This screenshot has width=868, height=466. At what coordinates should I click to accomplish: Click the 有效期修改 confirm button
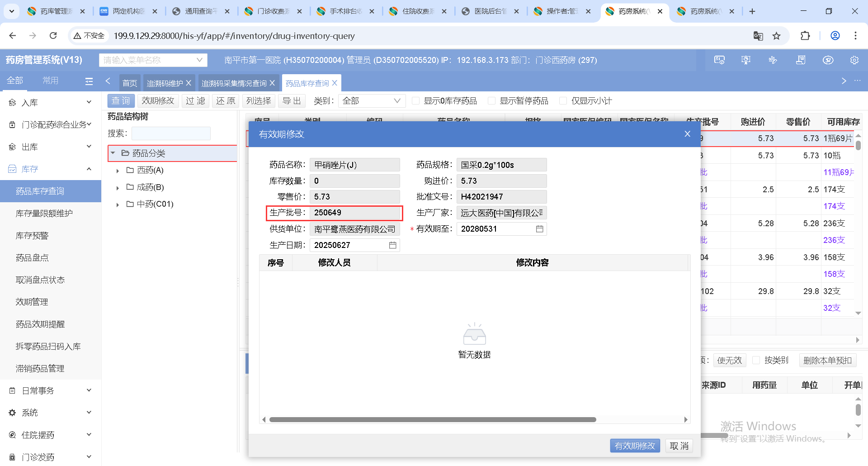pyautogui.click(x=635, y=446)
